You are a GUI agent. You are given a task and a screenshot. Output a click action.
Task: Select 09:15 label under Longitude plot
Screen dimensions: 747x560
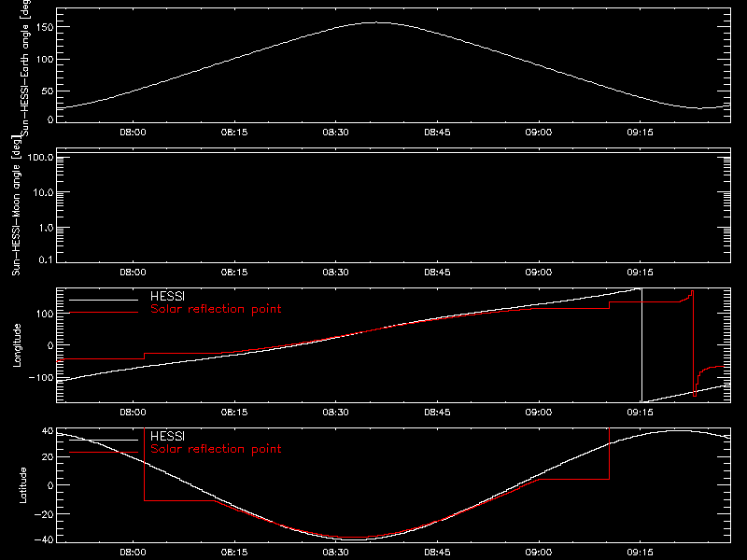641,412
